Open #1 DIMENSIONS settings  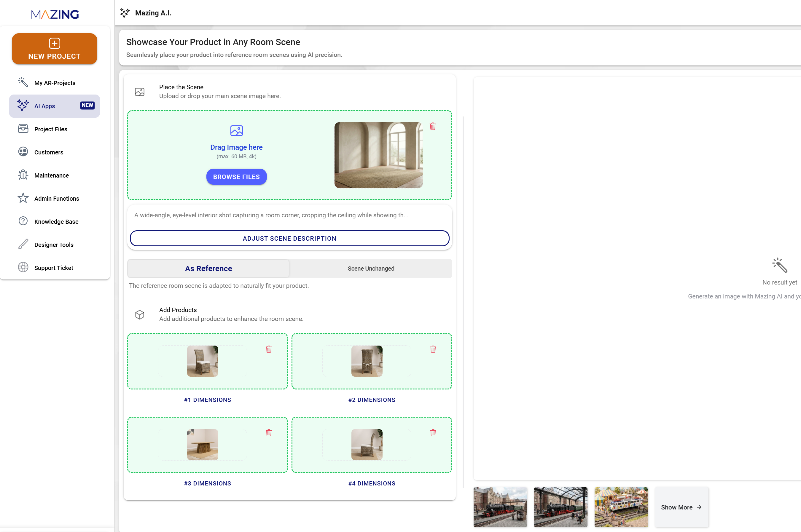[207, 400]
